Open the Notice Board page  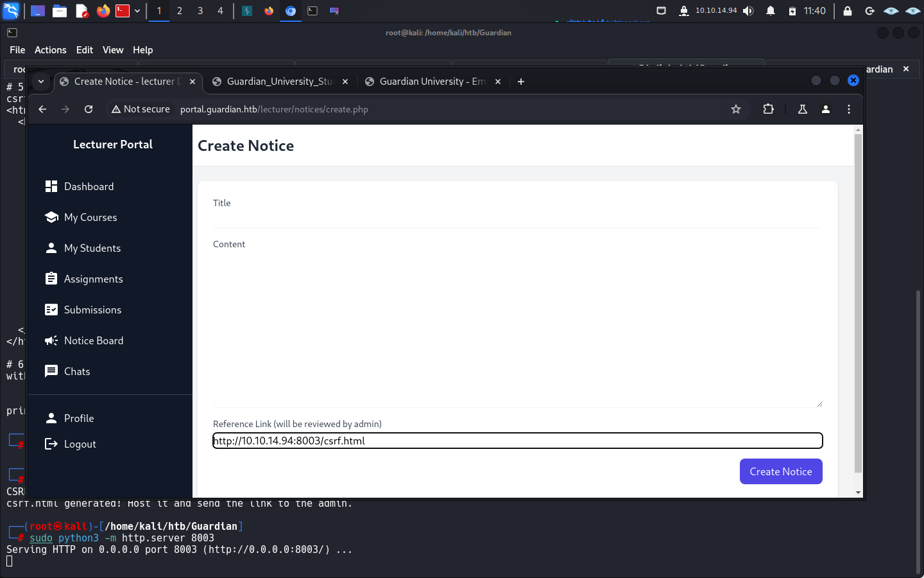(83, 340)
